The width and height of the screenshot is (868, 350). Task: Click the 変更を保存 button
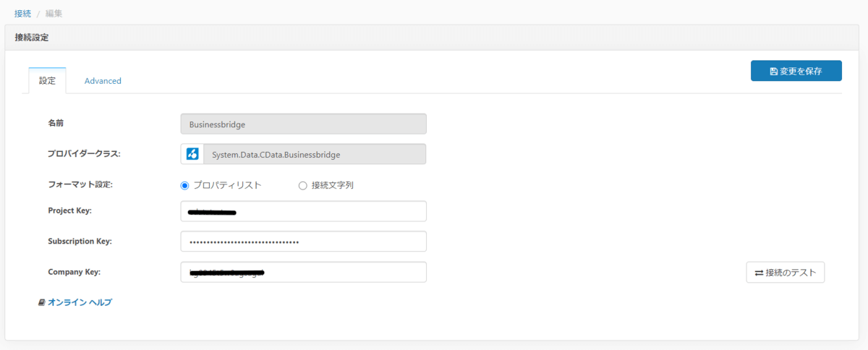pyautogui.click(x=796, y=71)
